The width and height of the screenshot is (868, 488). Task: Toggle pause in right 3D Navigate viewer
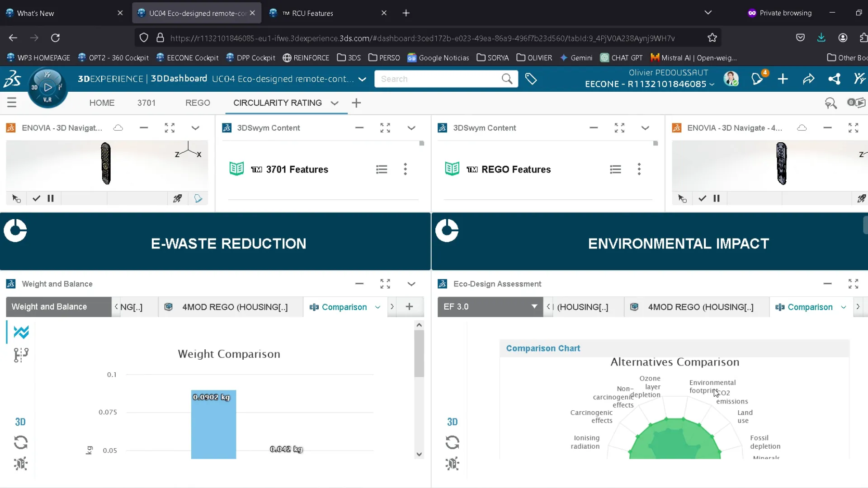tap(717, 198)
